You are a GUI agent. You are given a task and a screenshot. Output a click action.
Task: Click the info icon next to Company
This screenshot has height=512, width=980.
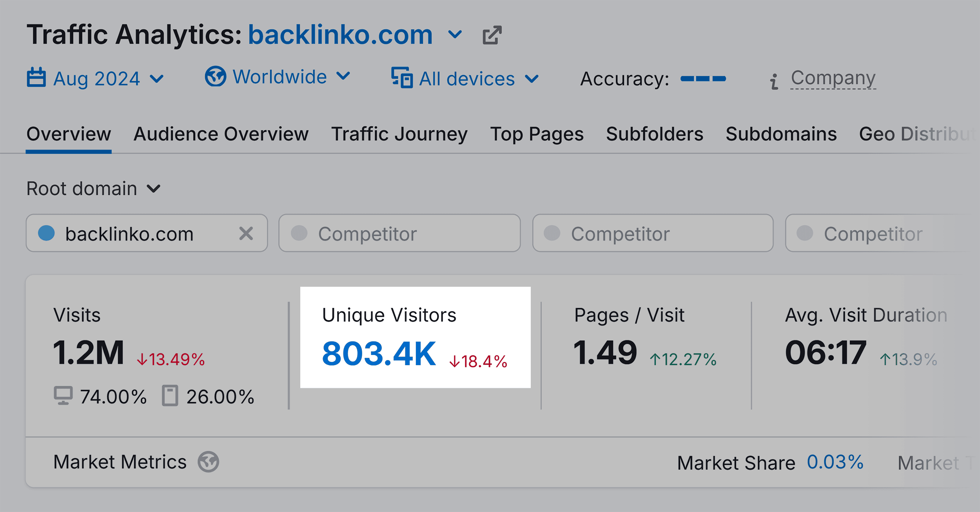pos(774,81)
